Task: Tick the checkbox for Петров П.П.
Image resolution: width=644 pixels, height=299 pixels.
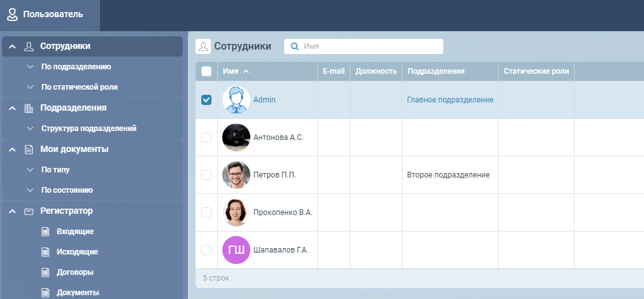Action: click(x=206, y=175)
